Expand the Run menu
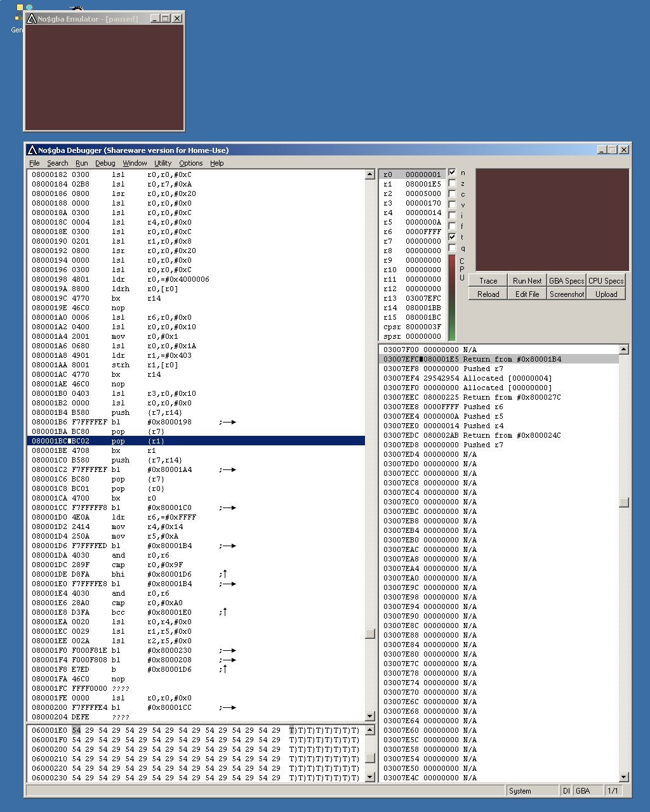The image size is (650, 812). coord(81,163)
